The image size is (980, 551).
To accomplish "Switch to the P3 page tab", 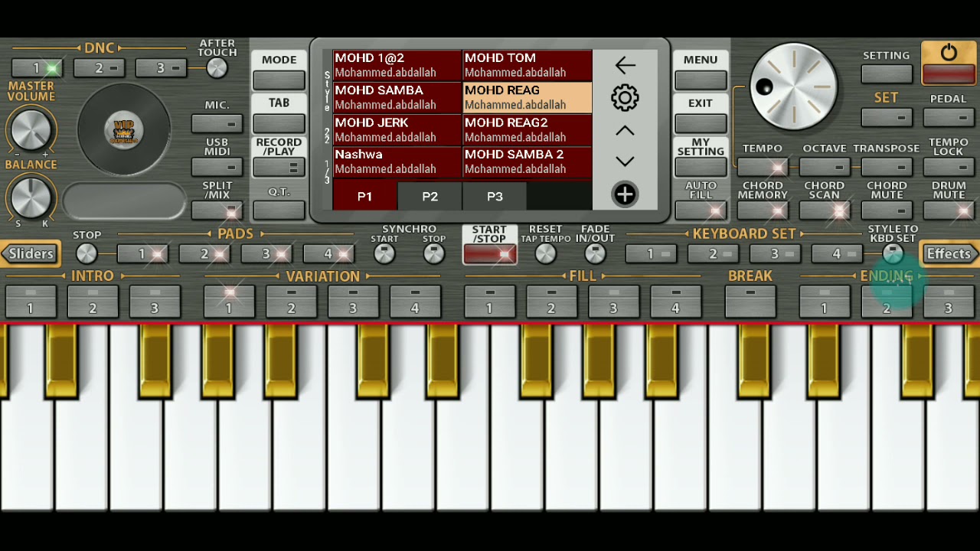I will click(495, 197).
